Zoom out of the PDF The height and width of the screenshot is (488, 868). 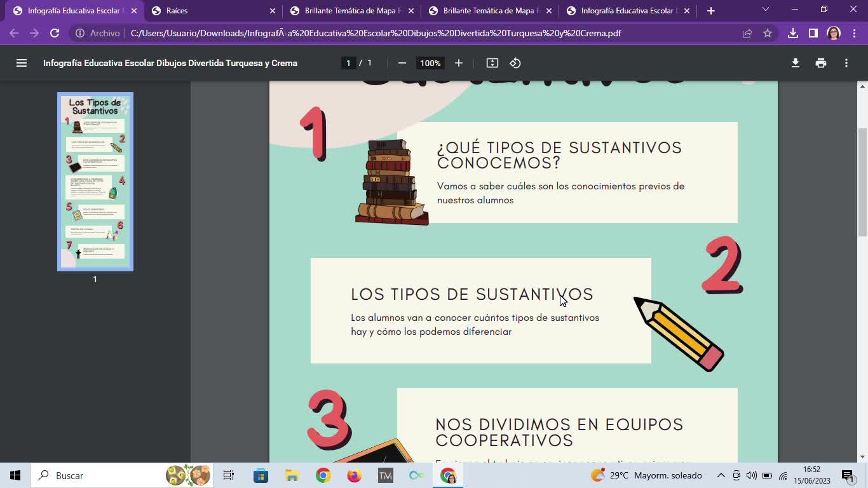(402, 63)
